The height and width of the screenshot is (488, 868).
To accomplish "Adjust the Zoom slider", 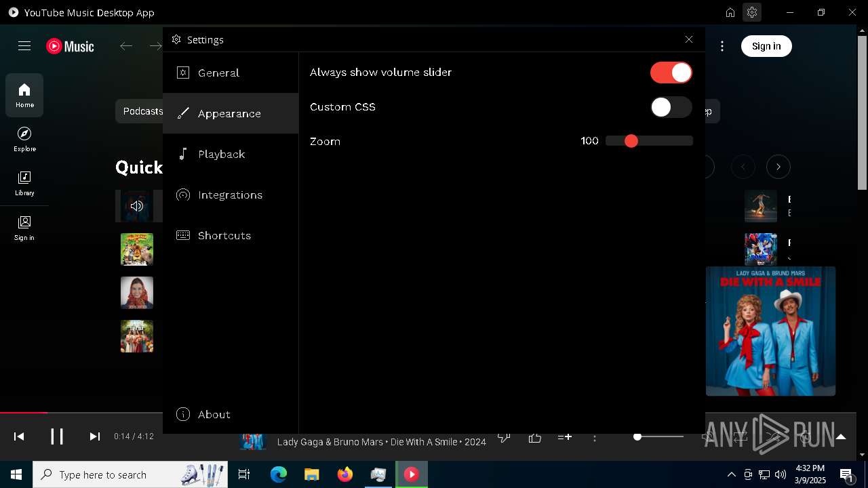I will (649, 141).
